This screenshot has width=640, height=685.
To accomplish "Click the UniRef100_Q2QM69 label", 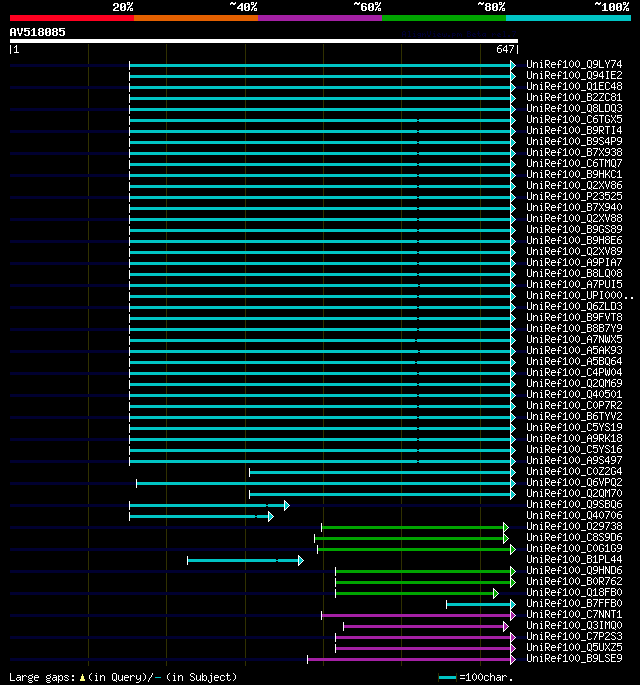I will pos(574,383).
